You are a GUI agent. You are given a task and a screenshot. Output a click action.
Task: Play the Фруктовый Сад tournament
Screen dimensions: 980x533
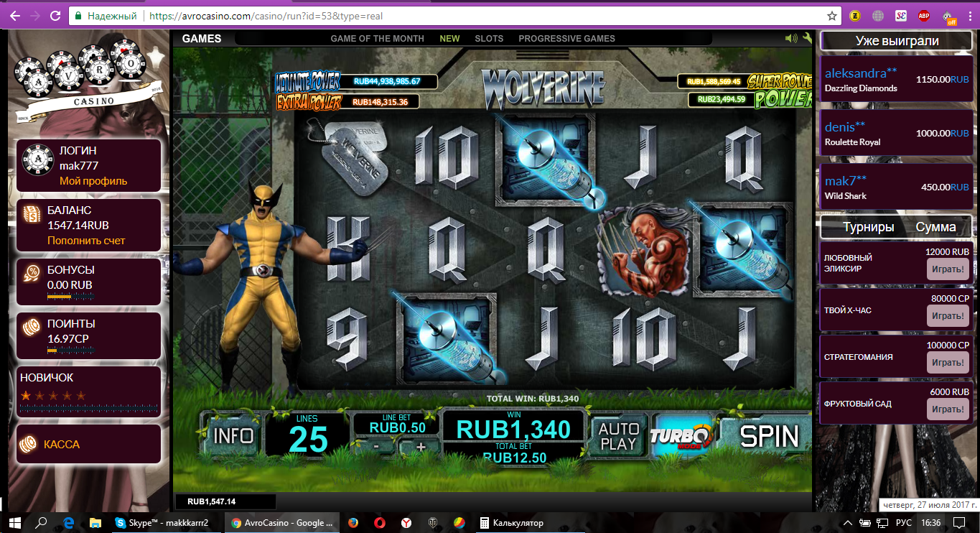pos(948,409)
